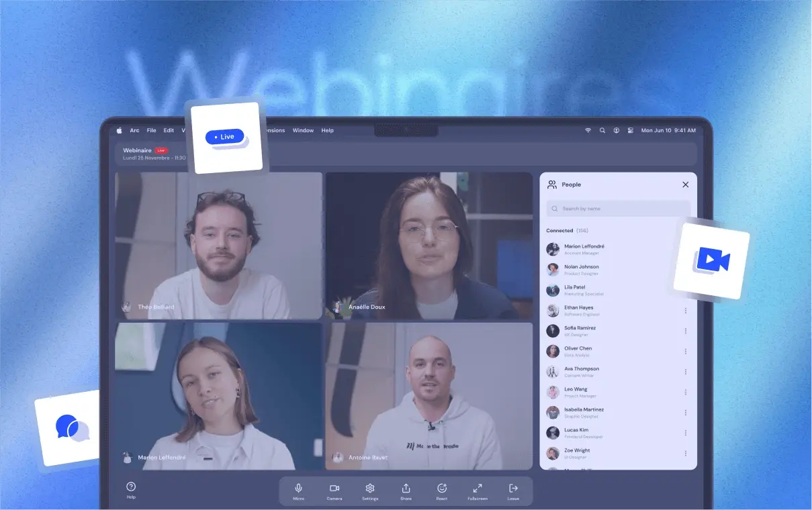Open the File menu
The width and height of the screenshot is (812, 510).
pyautogui.click(x=152, y=130)
